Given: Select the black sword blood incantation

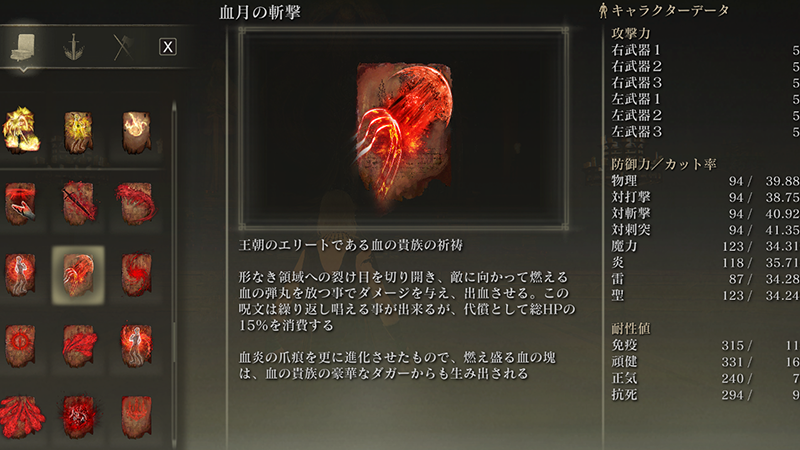Looking at the screenshot, I should tap(79, 203).
